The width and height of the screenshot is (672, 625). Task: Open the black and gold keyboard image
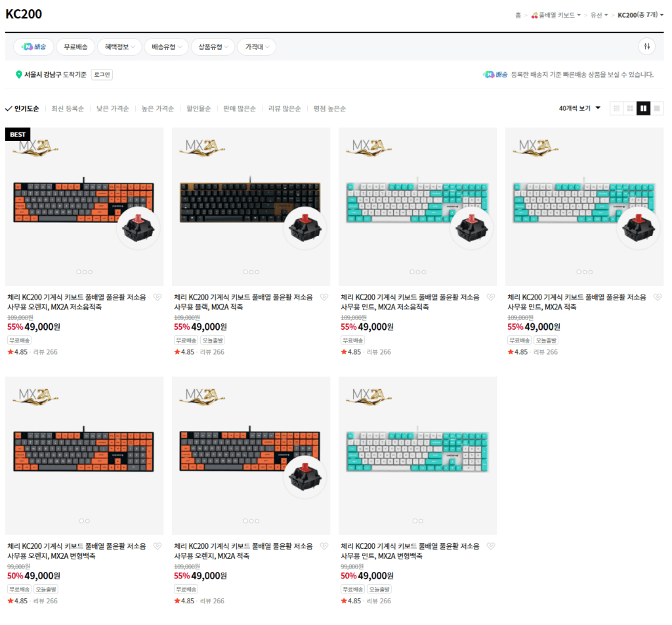click(251, 207)
